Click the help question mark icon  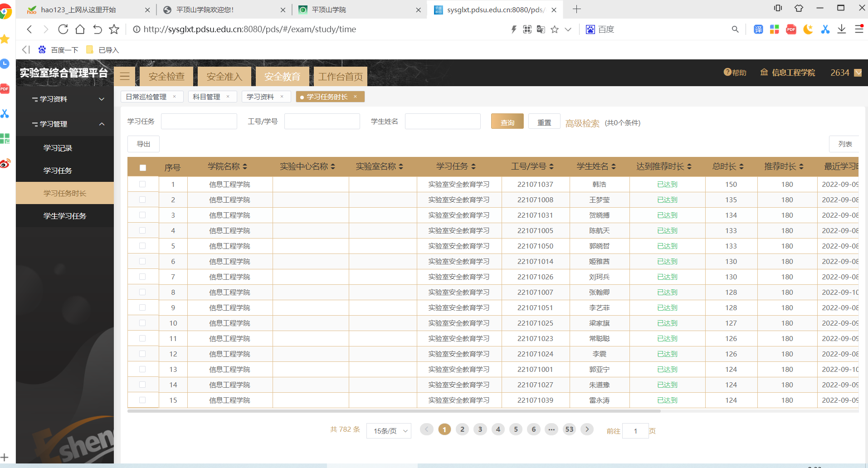click(727, 72)
